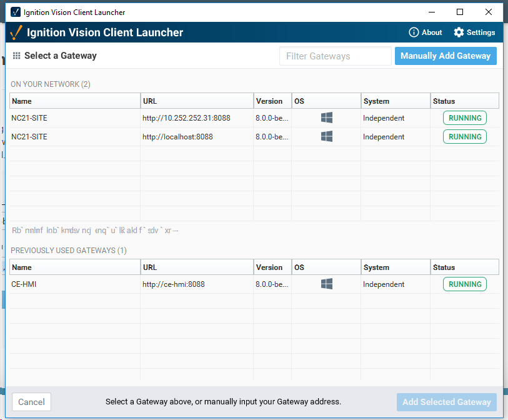The image size is (508, 420).
Task: Open the About info icon
Action: coord(414,32)
